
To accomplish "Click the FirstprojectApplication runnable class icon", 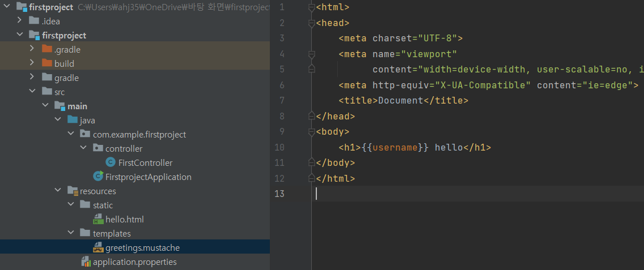I will [98, 177].
